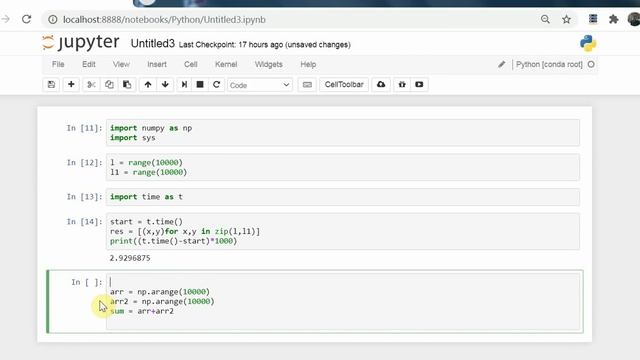Image resolution: width=640 pixels, height=360 pixels.
Task: Click the Last Checkpoint status text
Action: tap(264, 44)
